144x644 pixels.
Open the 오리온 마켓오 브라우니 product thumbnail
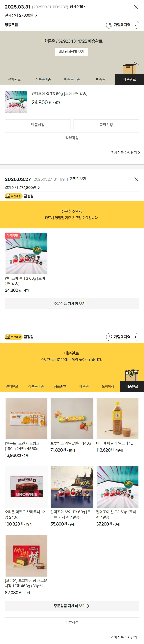tap(26, 487)
